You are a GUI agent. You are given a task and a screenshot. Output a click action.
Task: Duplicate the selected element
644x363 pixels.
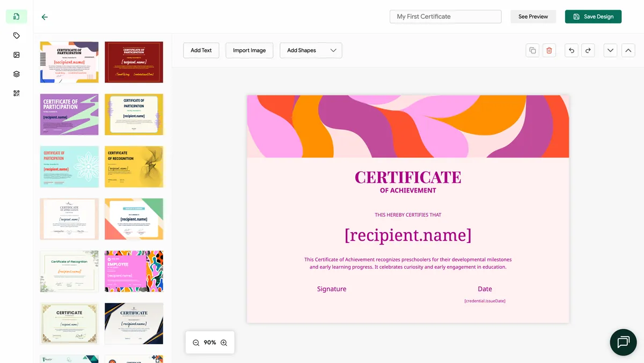[532, 50]
